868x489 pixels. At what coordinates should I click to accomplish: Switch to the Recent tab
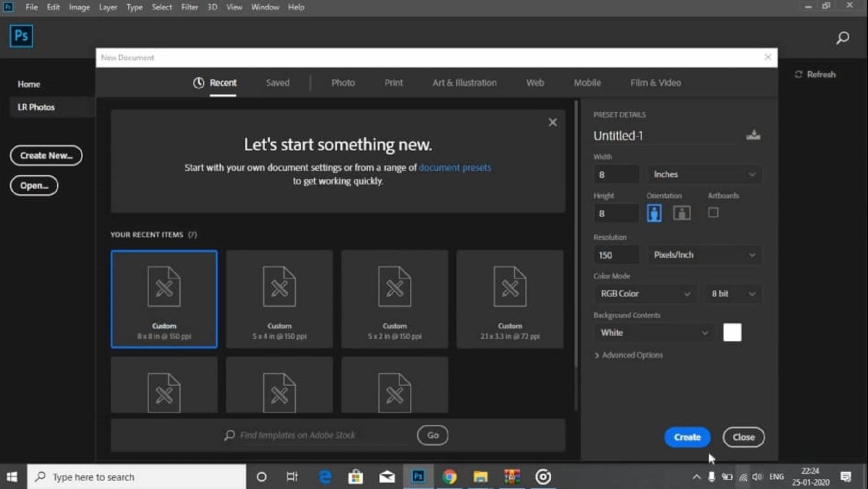(215, 83)
